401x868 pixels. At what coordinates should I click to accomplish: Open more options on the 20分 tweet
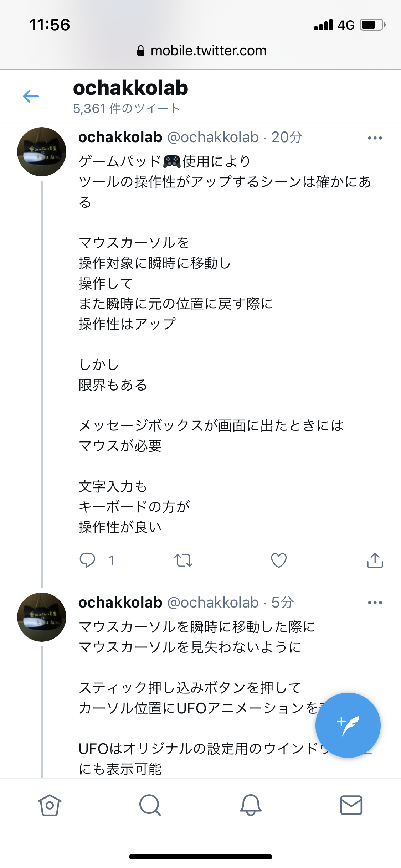[375, 138]
